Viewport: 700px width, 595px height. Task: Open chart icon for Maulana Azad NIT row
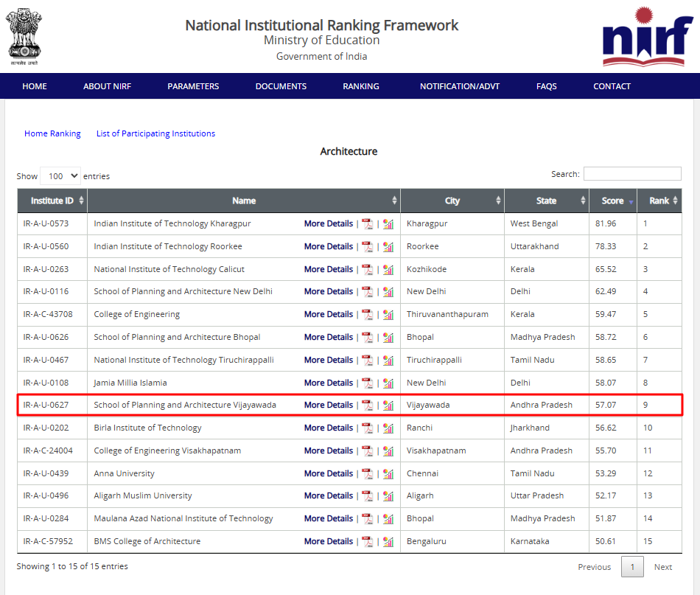tap(388, 518)
